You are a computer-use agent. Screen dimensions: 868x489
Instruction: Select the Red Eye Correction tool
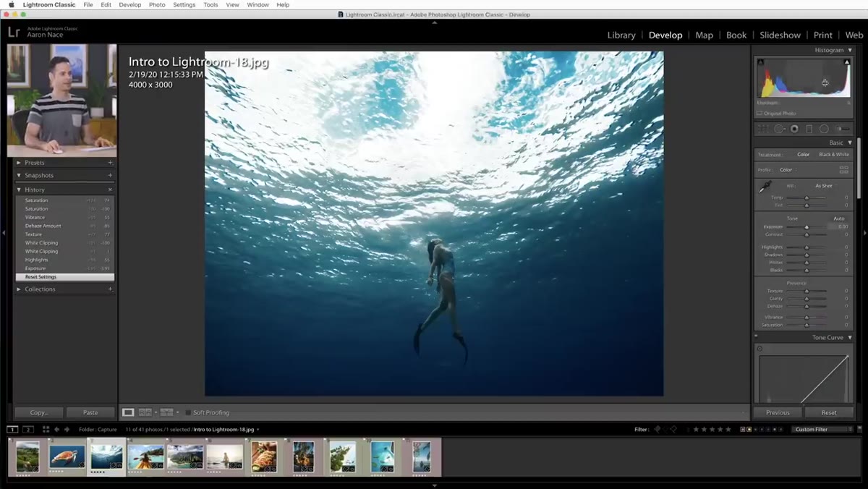pos(794,129)
